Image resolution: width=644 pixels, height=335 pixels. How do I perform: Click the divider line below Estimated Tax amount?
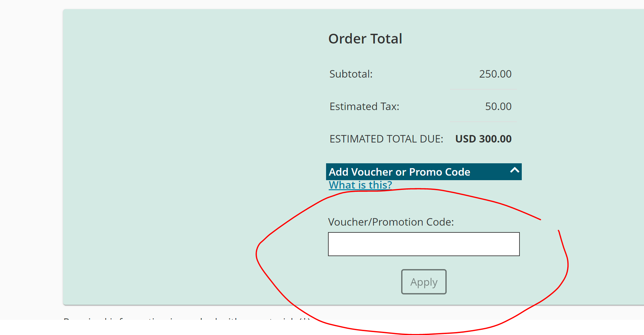tap(483, 122)
